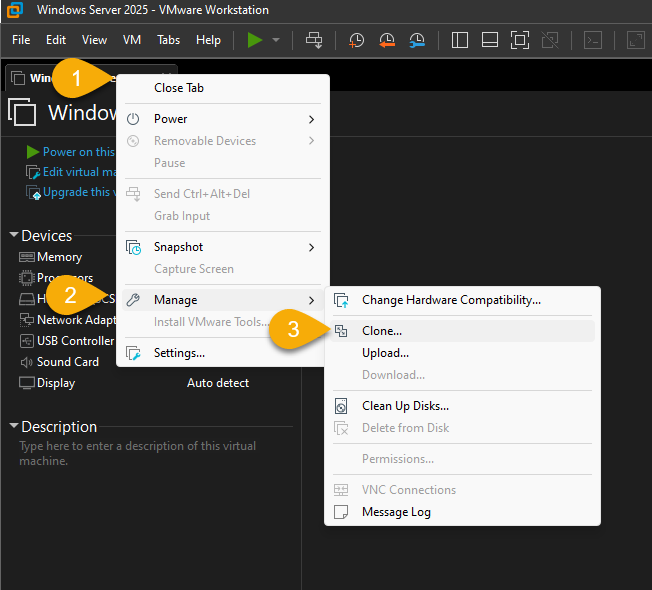Expand the Snapshot submenu arrow
Image resolution: width=652 pixels, height=590 pixels.
(x=311, y=247)
